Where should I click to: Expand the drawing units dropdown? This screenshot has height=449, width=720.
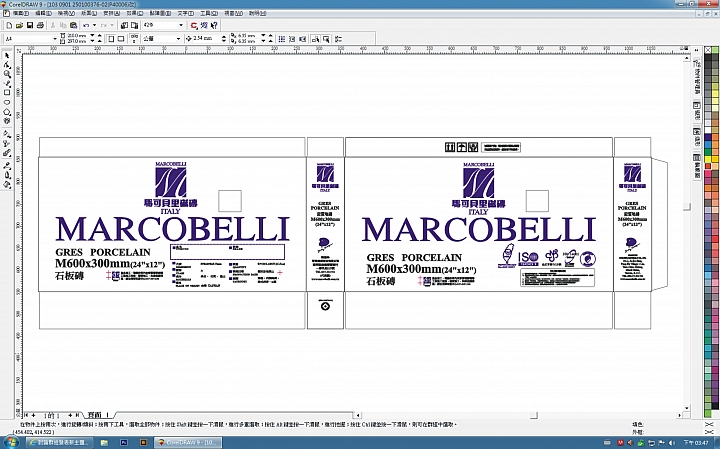(x=178, y=39)
